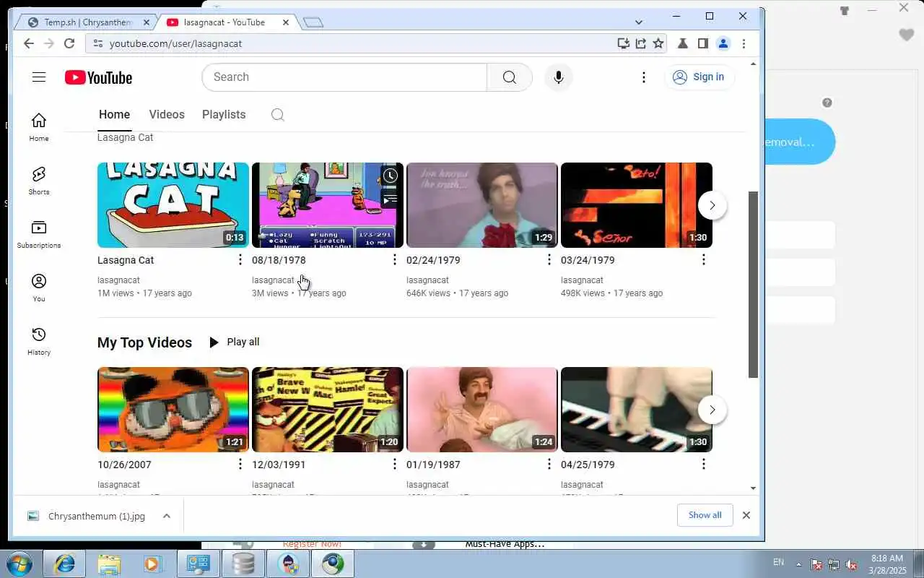
Task: Search within the lasagnacat channel
Action: pyautogui.click(x=278, y=115)
